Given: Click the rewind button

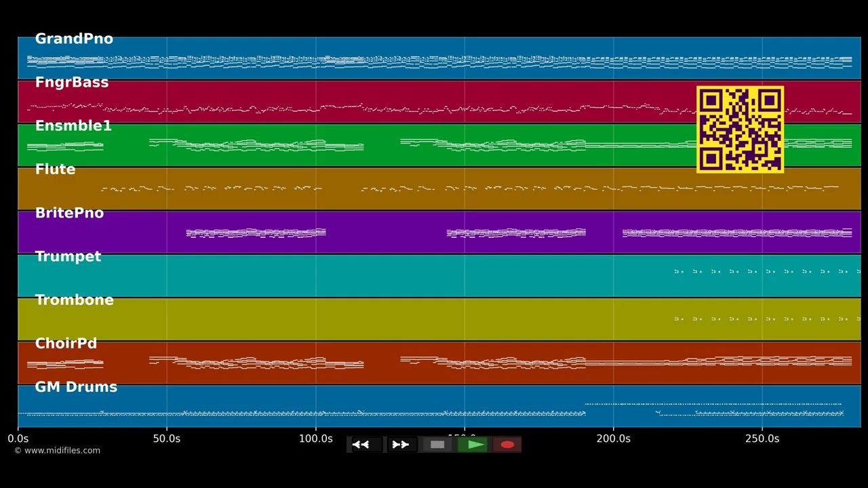Looking at the screenshot, I should pos(366,445).
